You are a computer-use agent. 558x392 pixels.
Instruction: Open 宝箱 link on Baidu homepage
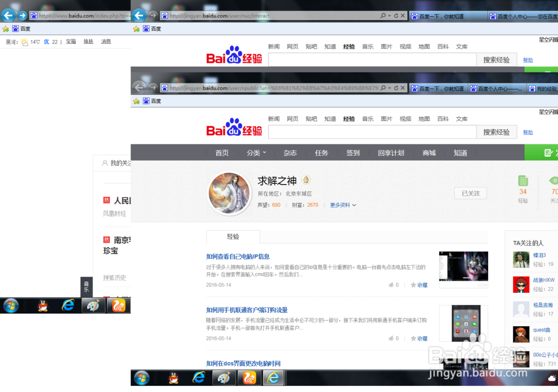coord(71,42)
